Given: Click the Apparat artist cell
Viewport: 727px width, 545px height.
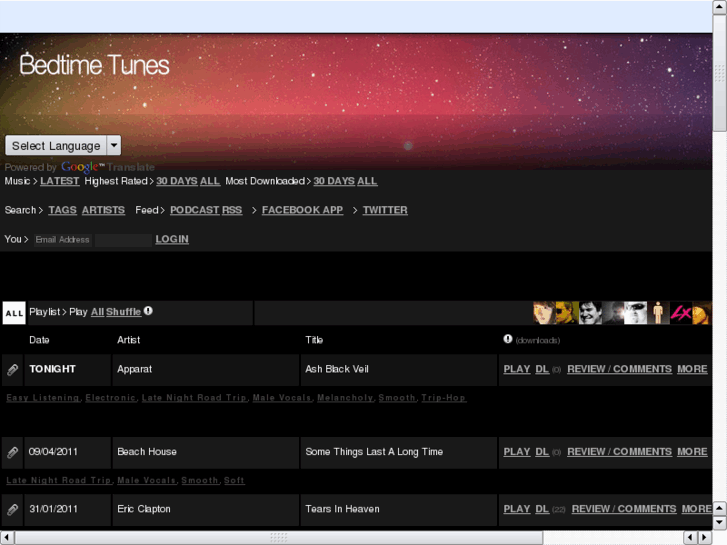Looking at the screenshot, I should point(205,370).
